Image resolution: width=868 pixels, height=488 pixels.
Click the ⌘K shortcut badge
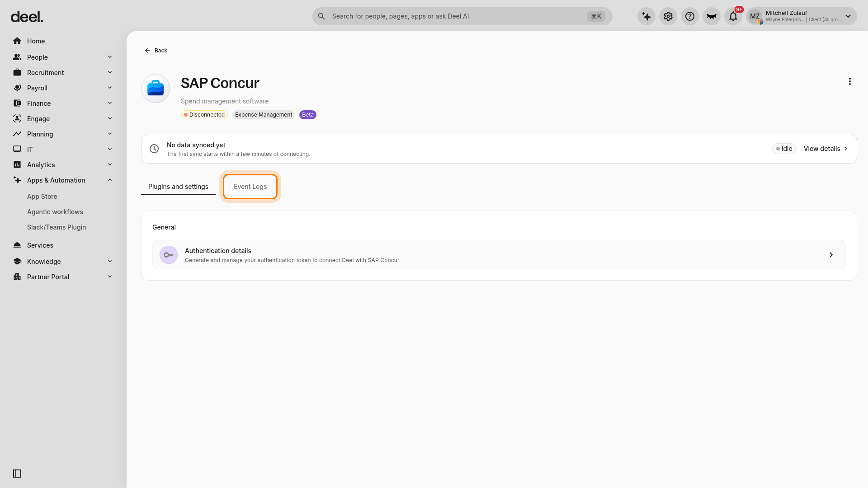(x=596, y=16)
